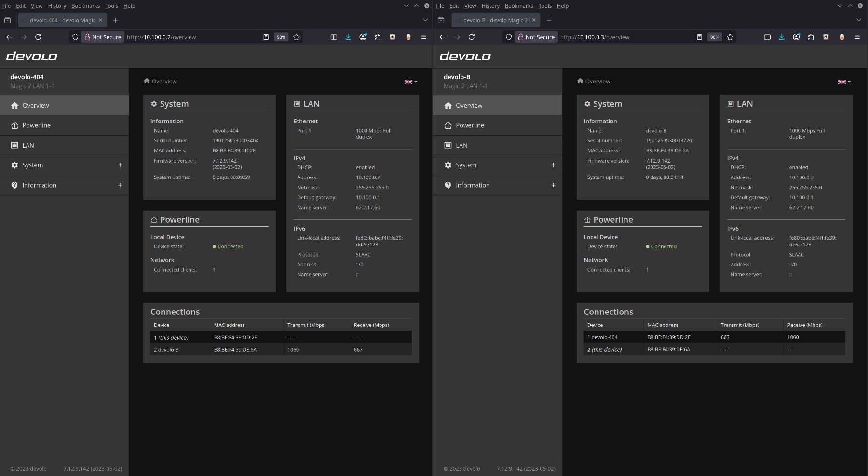Screen dimensions: 868x476
Task: List all tabs in devolo-B window
Action: (859, 20)
